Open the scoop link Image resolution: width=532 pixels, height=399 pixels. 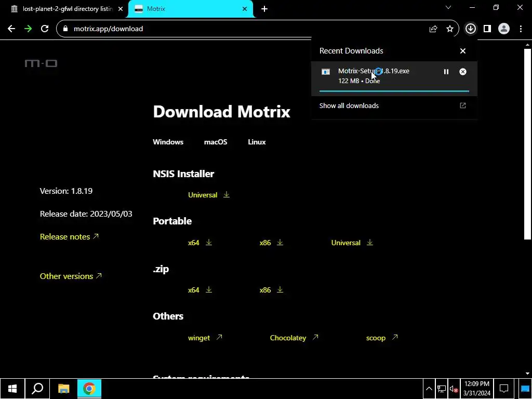click(x=382, y=338)
